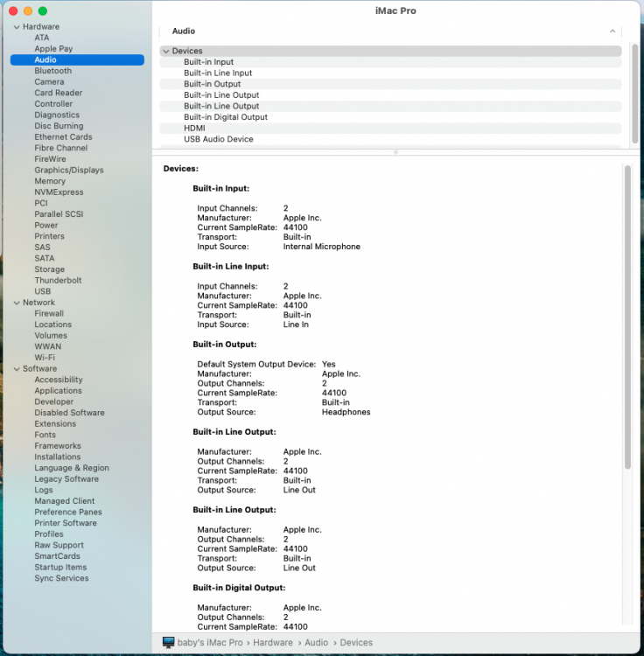Click the Audio column header

[x=390, y=31]
